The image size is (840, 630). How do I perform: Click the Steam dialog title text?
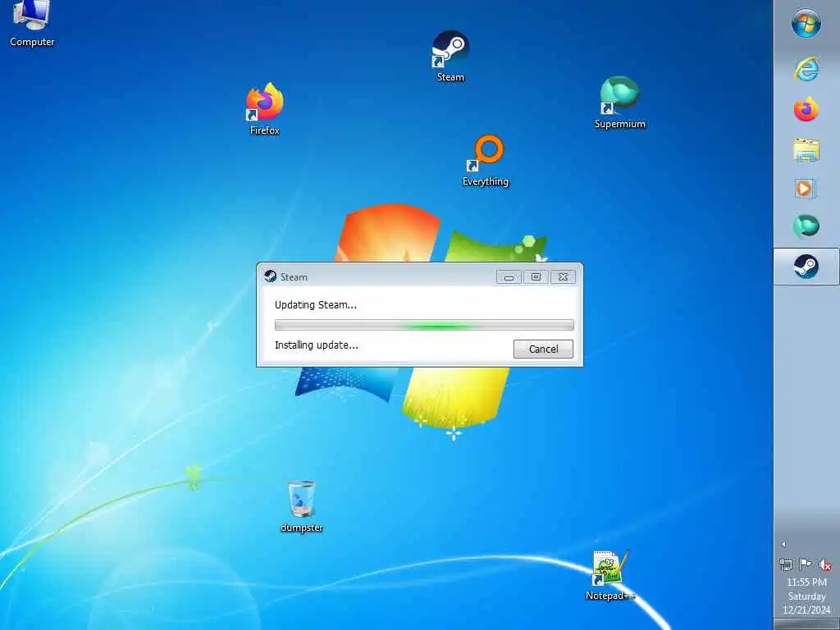point(294,277)
